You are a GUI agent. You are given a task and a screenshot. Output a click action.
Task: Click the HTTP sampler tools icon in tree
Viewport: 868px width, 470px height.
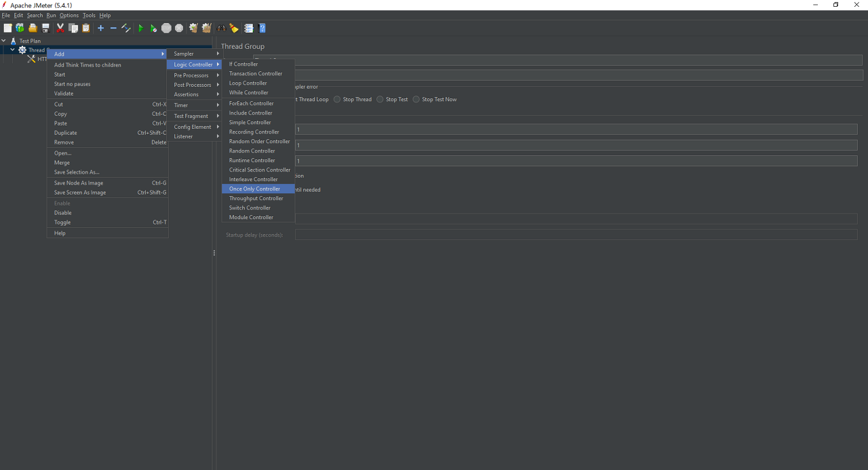pyautogui.click(x=31, y=59)
